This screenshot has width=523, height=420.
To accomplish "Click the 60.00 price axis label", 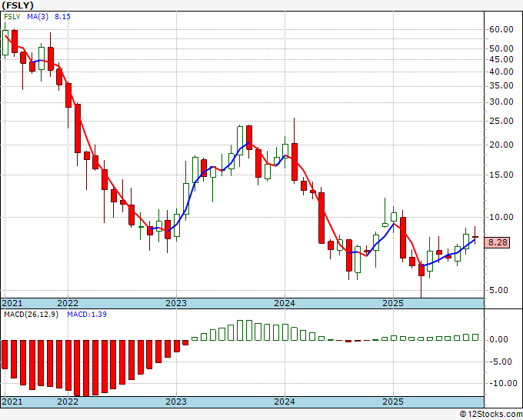I will (501, 29).
